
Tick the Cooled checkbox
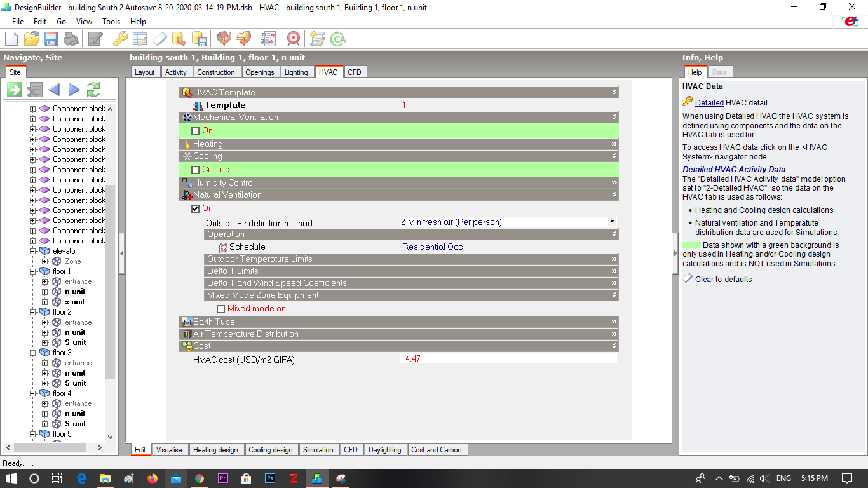point(196,170)
